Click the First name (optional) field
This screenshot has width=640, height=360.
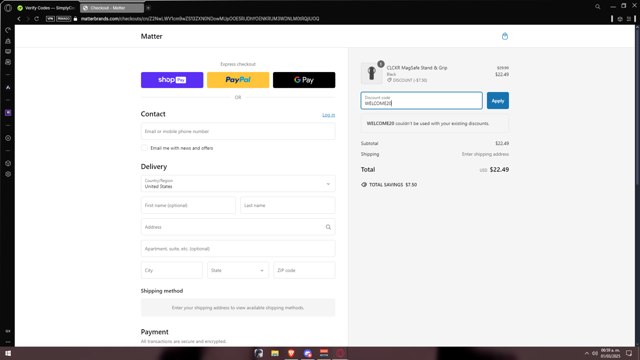coord(188,205)
